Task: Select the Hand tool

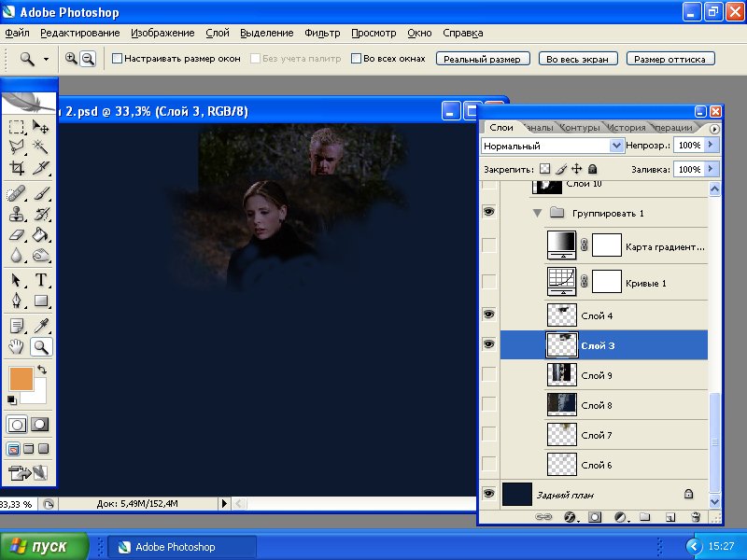Action: (x=17, y=347)
